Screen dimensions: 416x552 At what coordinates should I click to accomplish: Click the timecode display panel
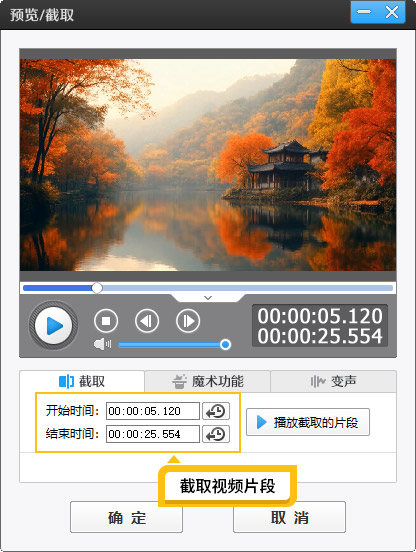click(x=320, y=326)
